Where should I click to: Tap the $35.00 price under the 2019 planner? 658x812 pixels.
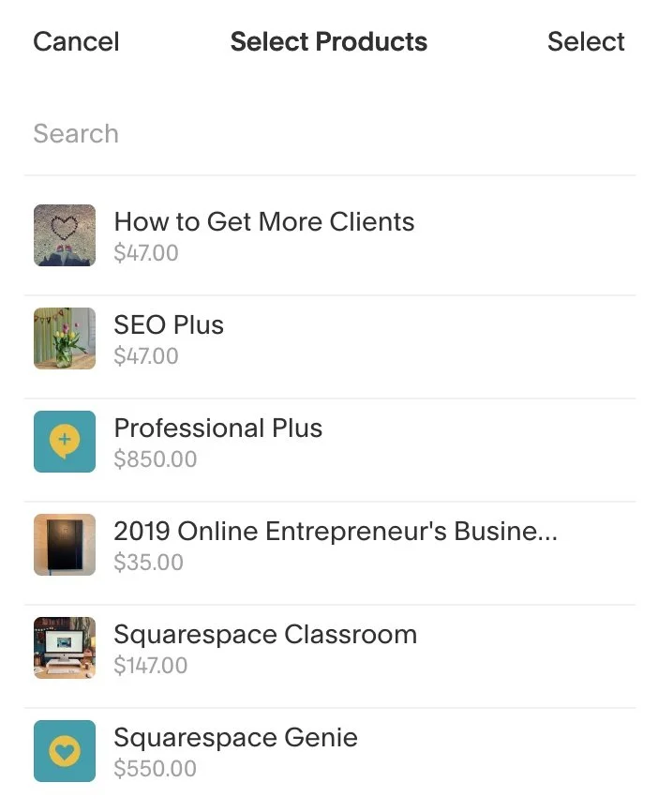click(x=149, y=562)
